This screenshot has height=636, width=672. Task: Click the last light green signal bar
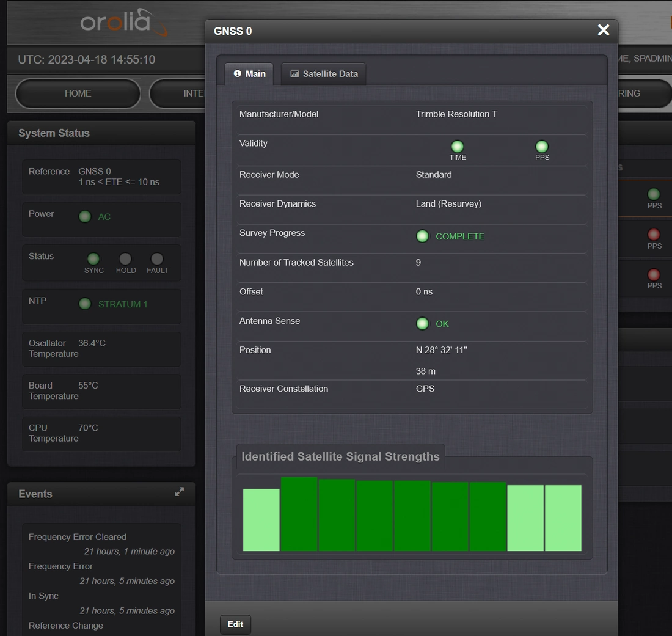(563, 518)
